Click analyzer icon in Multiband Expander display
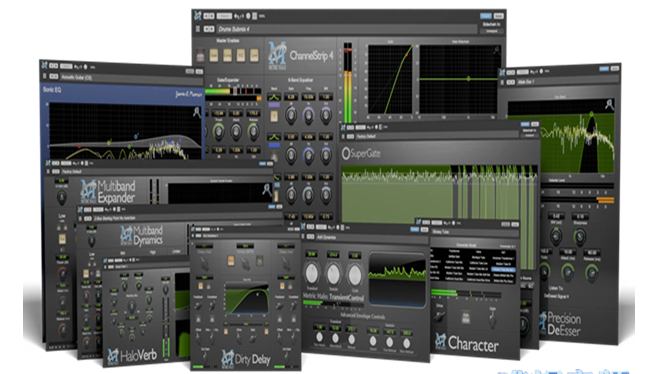The image size is (657, 374). pos(266,190)
